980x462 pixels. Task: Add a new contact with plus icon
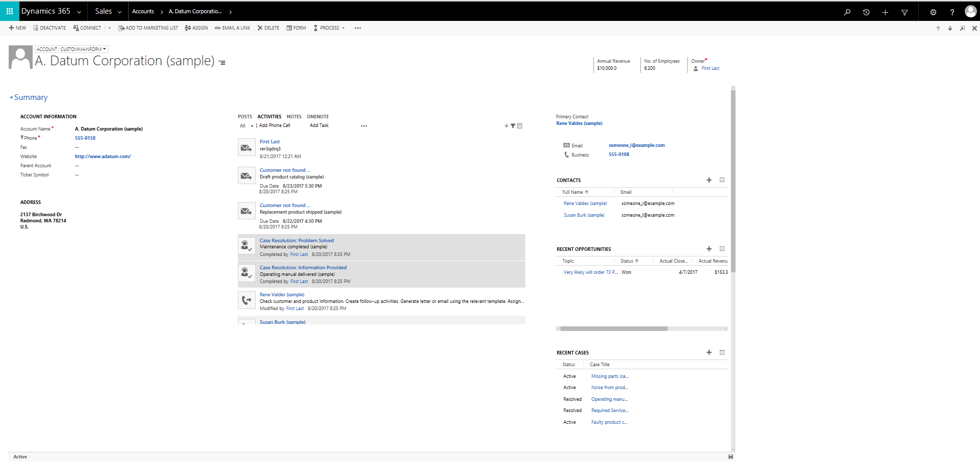(x=709, y=180)
